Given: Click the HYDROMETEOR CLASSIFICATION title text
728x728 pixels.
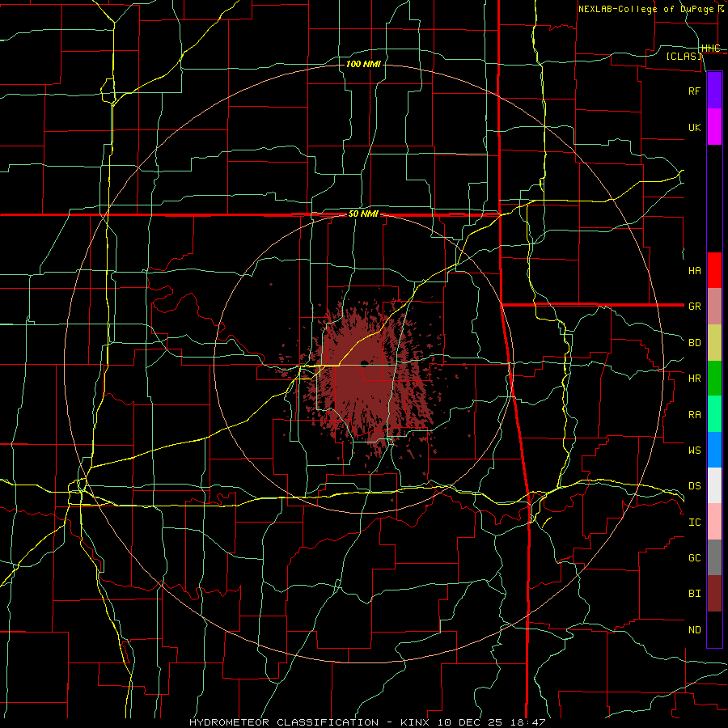Looking at the screenshot, I should [x=284, y=722].
